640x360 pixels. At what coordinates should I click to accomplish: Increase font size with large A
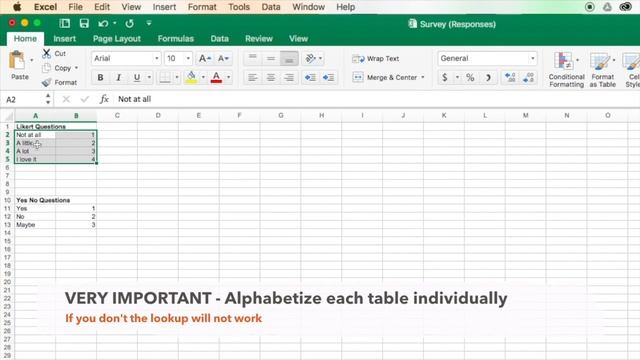coord(204,58)
